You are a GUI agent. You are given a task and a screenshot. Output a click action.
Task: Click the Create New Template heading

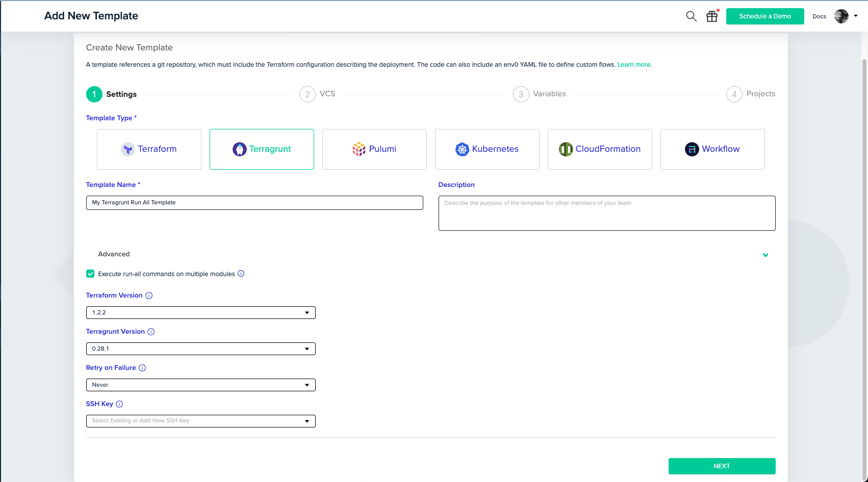tap(130, 48)
